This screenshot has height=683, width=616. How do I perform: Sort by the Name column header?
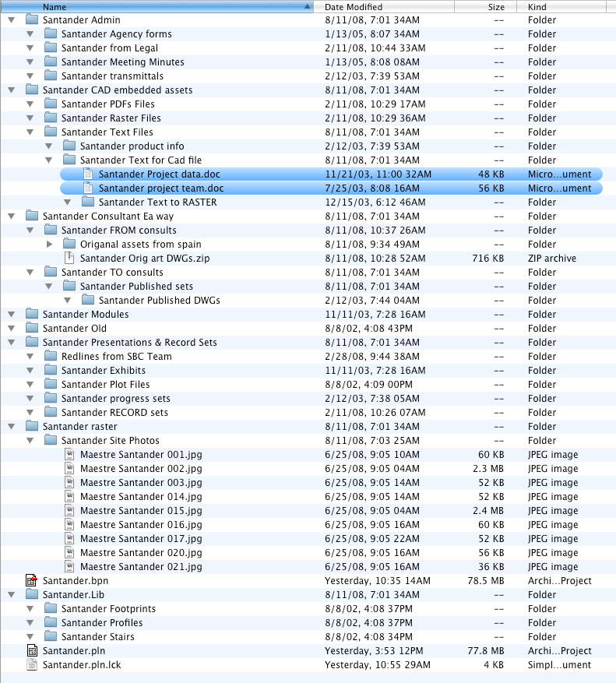click(x=157, y=6)
